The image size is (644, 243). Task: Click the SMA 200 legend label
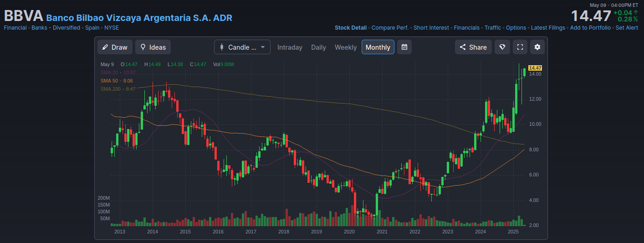118,89
